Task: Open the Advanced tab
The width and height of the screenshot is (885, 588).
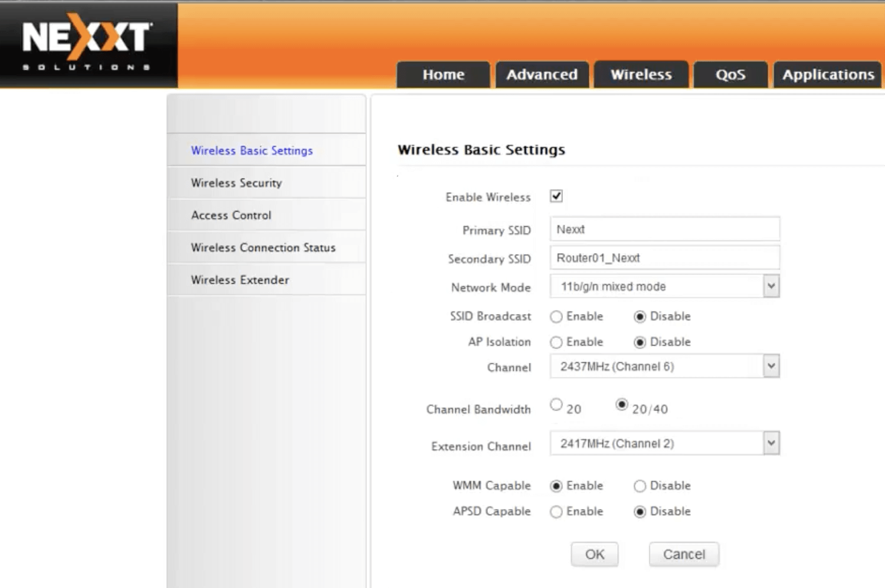Action: (x=542, y=75)
